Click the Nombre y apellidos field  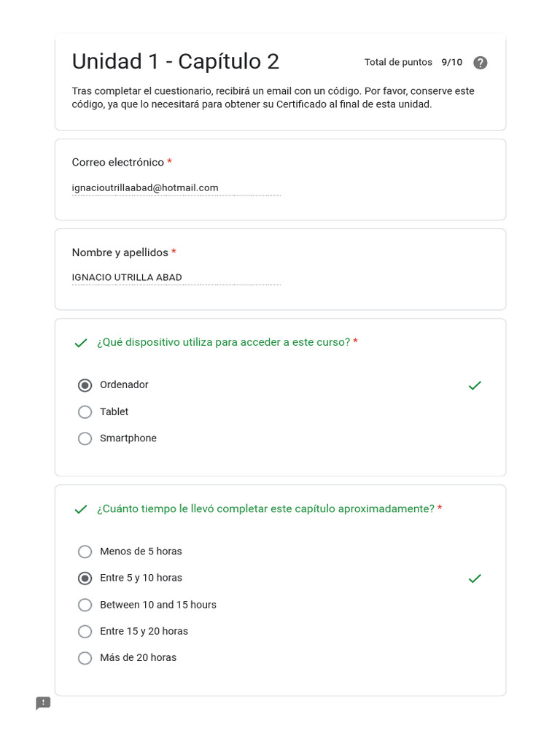click(176, 277)
